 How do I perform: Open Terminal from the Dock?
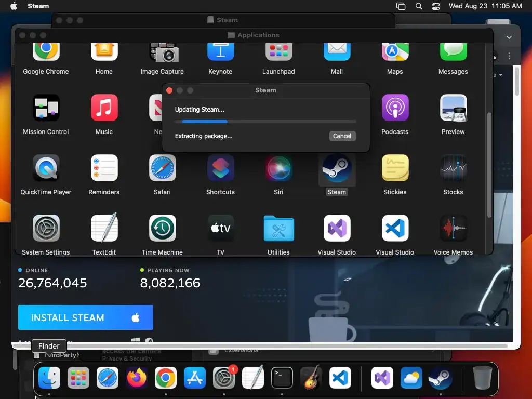(x=282, y=378)
